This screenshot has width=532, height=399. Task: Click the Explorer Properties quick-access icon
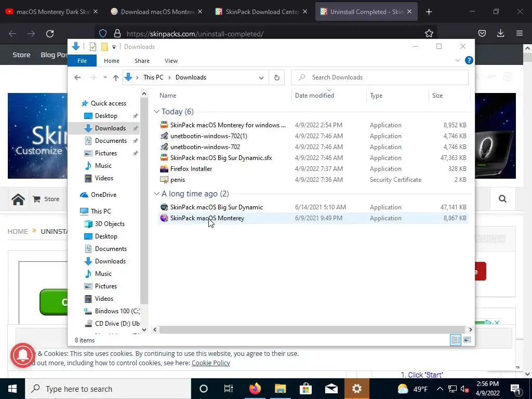click(93, 46)
